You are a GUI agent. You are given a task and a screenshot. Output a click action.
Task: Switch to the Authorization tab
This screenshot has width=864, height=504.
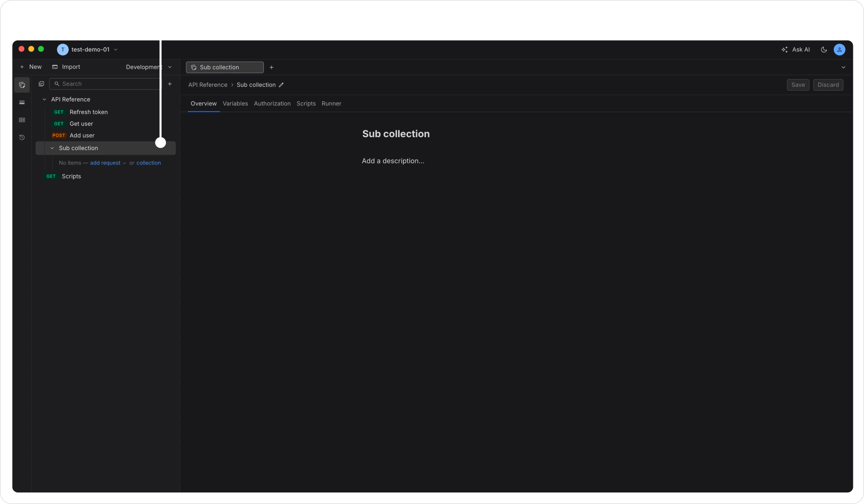click(x=272, y=104)
